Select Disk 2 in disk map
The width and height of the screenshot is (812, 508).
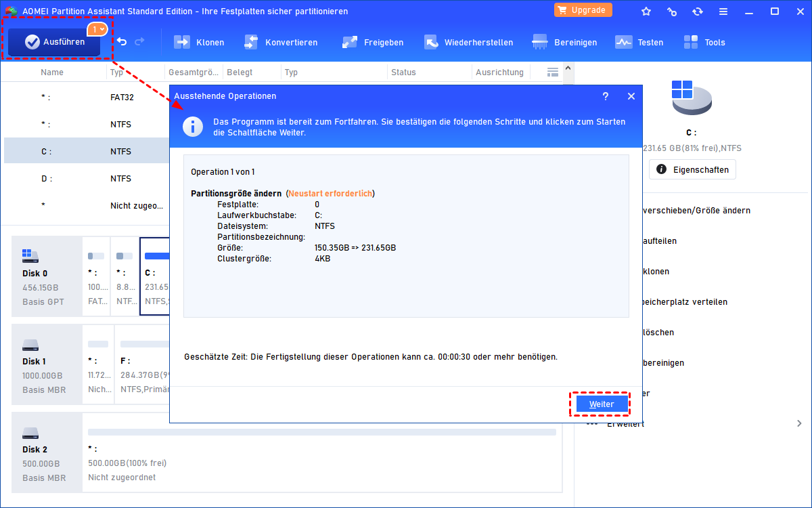[x=46, y=452]
